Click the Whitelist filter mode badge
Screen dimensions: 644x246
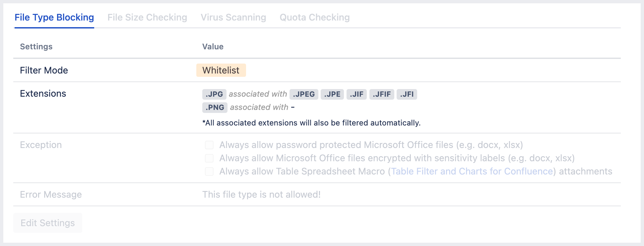pos(221,70)
